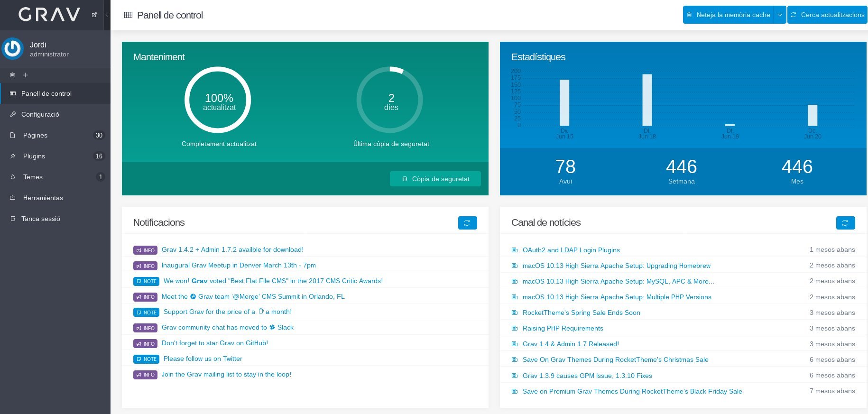The height and width of the screenshot is (414, 868).
Task: Click the Jun 15 statistics bar
Action: point(564,102)
